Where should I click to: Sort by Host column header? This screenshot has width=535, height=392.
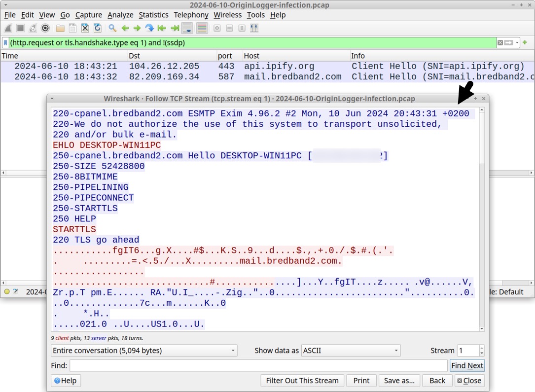pos(296,56)
